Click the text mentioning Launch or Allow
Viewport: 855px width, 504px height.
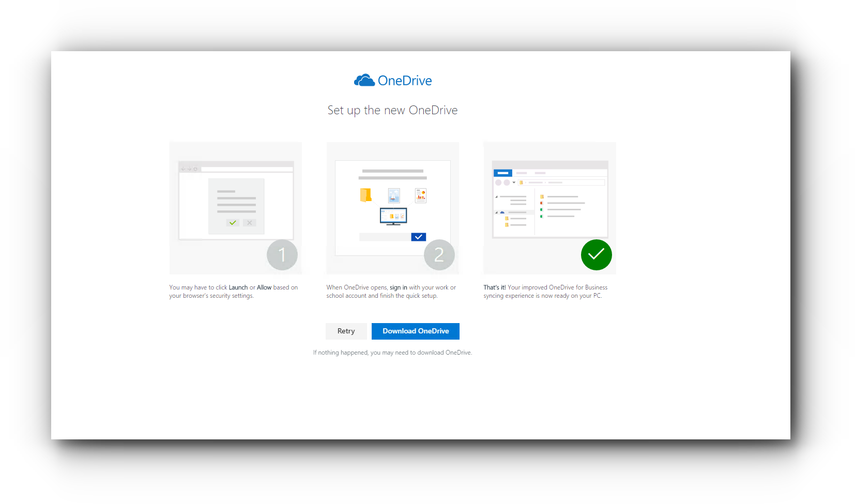click(234, 292)
